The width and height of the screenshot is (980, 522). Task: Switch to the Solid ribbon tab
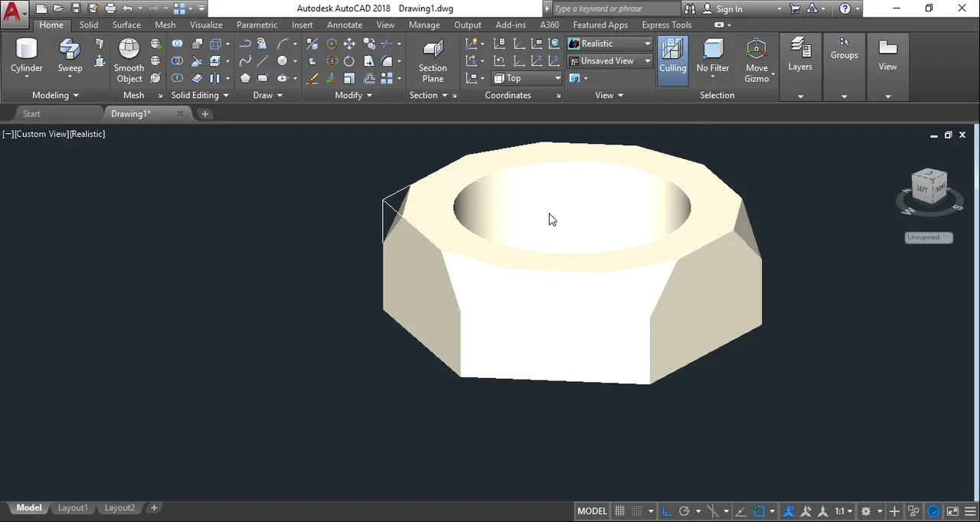(x=89, y=24)
